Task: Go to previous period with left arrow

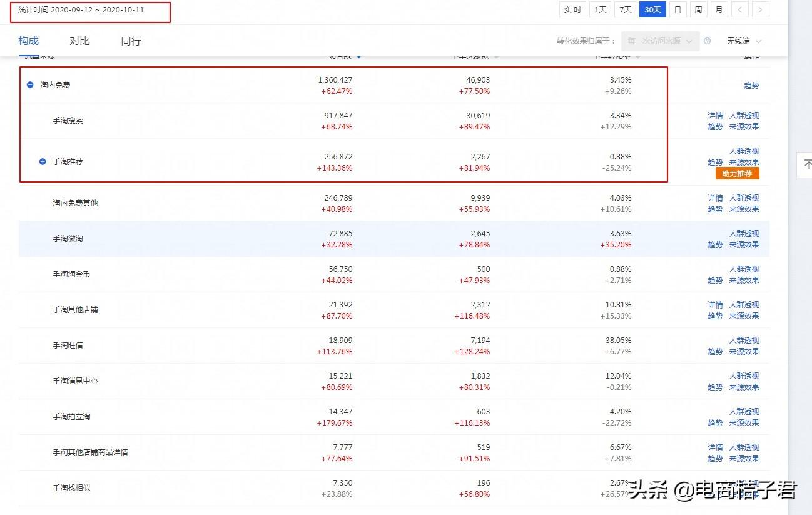Action: click(739, 10)
